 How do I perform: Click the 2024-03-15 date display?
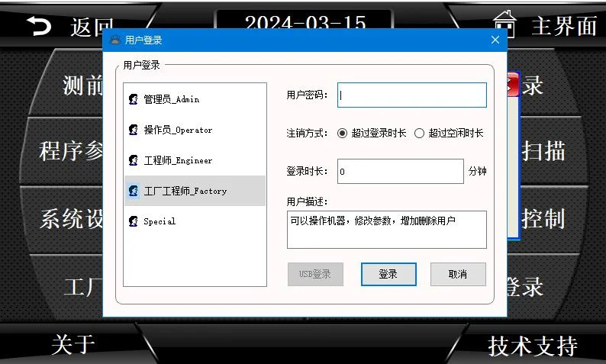click(305, 22)
